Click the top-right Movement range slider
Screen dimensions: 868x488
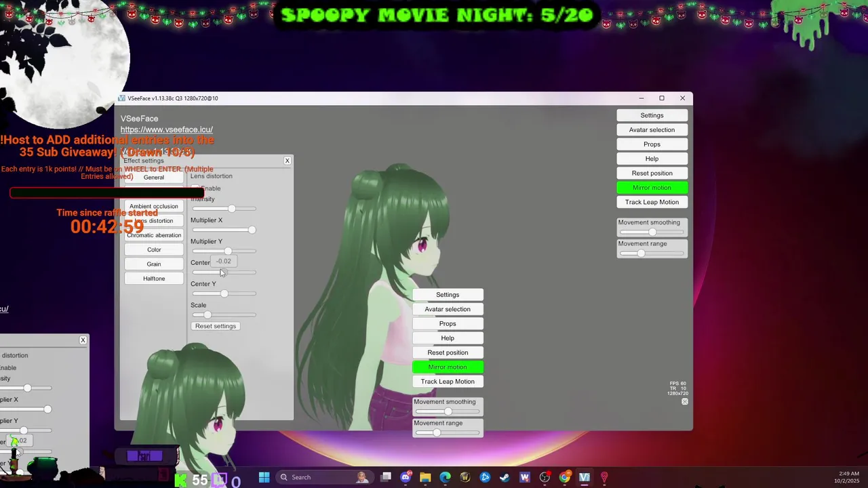click(x=652, y=253)
